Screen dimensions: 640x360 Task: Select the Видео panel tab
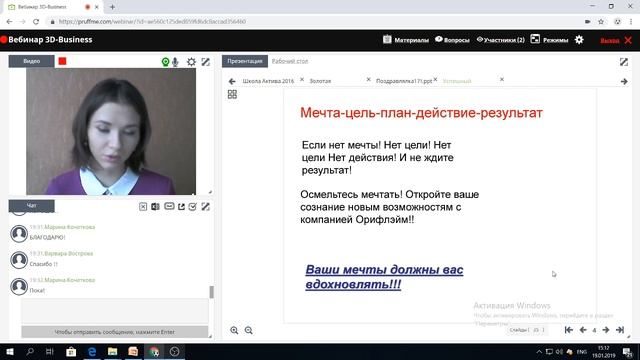[x=31, y=61]
